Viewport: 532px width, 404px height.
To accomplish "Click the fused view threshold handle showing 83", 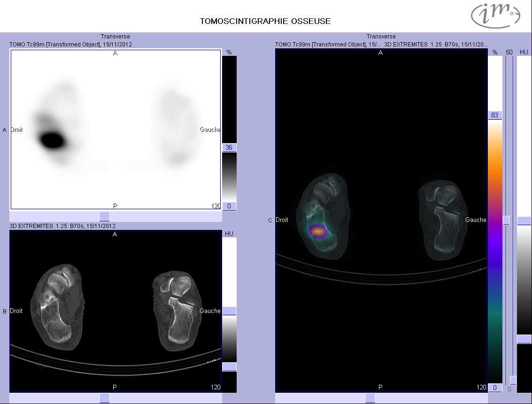I will click(x=495, y=115).
